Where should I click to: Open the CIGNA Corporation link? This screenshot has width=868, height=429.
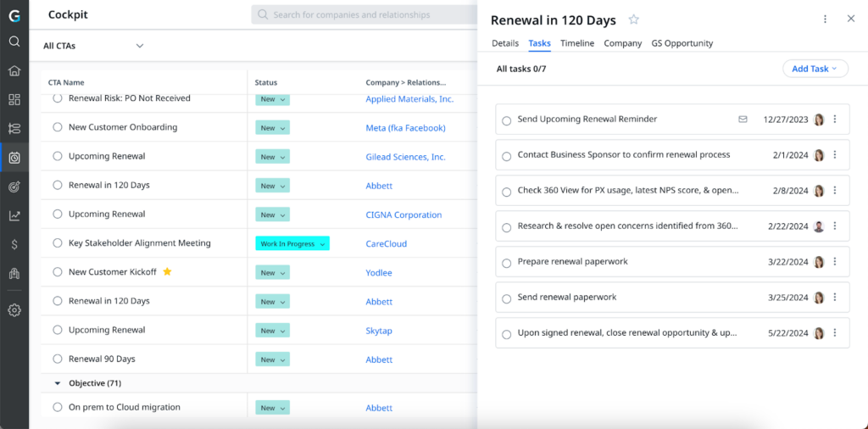pyautogui.click(x=403, y=214)
